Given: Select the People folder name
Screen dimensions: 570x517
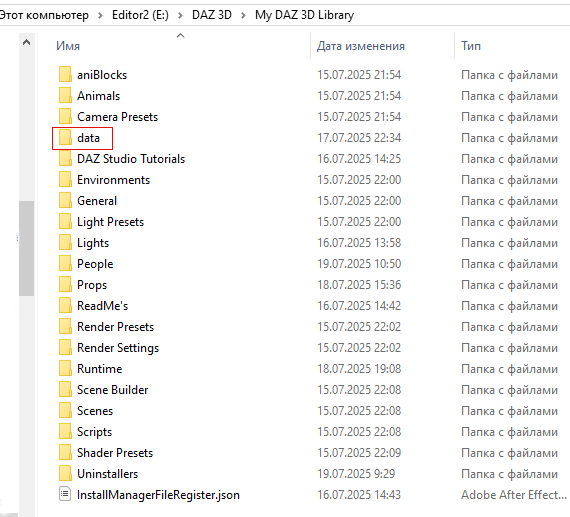Looking at the screenshot, I should [x=95, y=264].
